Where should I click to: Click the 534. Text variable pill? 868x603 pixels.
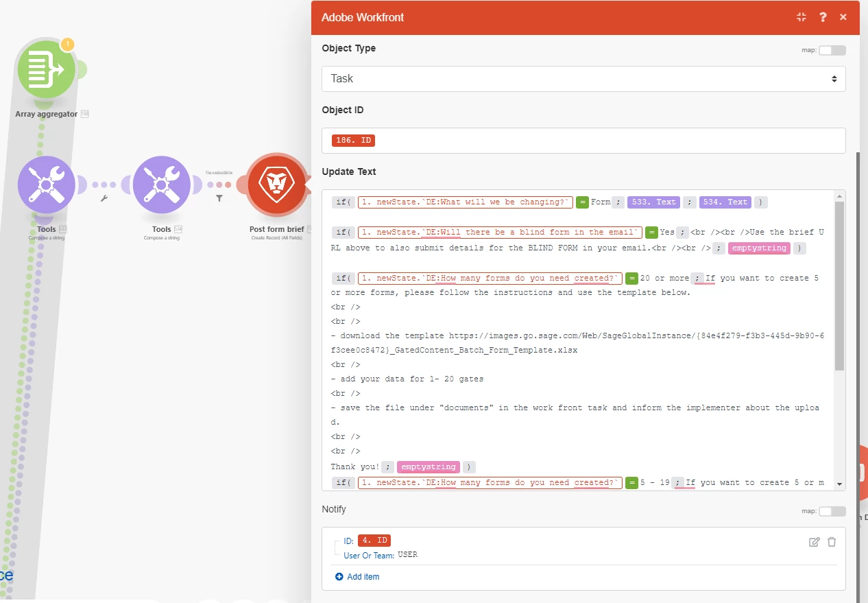click(x=725, y=202)
